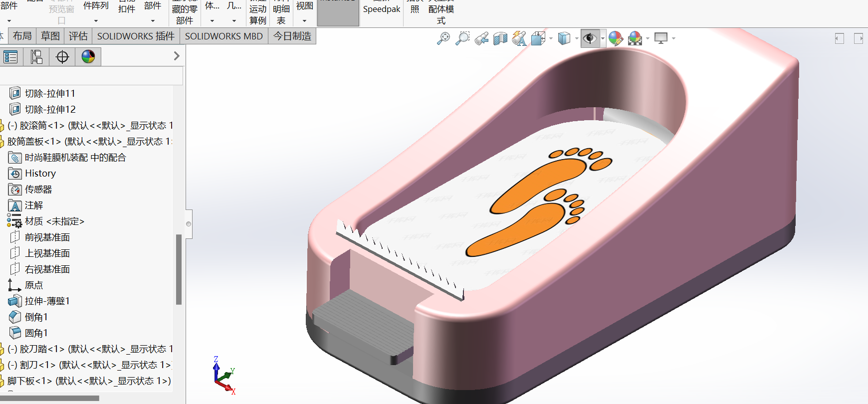Select the 上视基准面 plane
868x404 pixels.
click(47, 253)
